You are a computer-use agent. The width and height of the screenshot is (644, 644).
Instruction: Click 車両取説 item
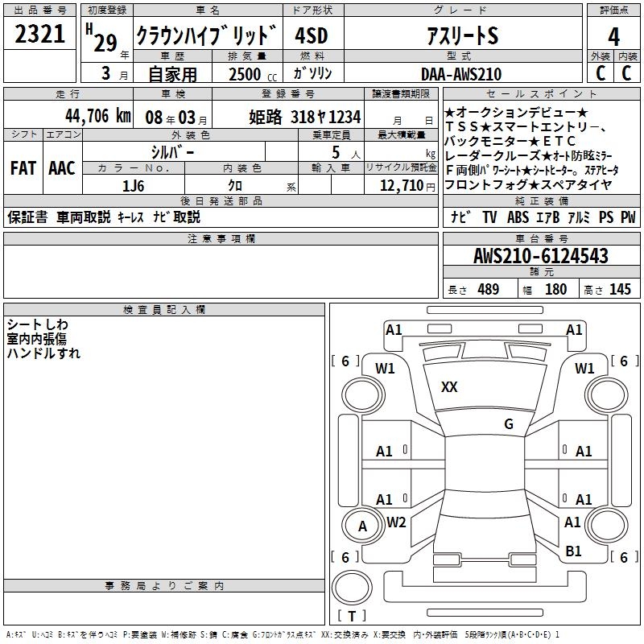coord(84,217)
